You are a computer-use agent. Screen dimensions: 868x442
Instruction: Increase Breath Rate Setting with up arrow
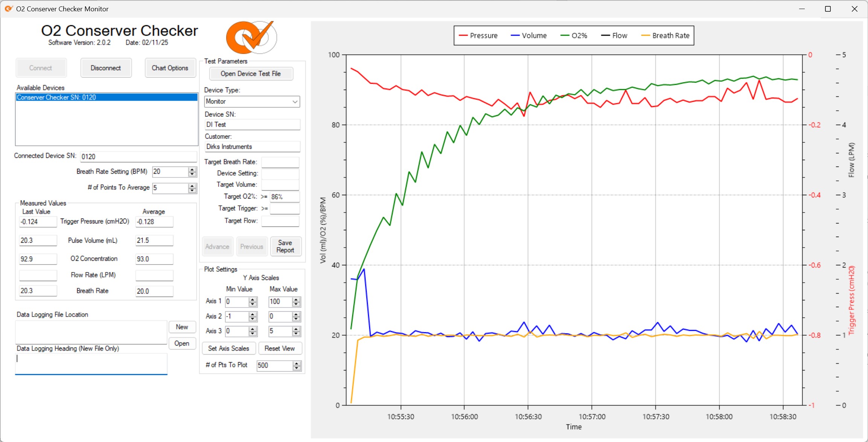pyautogui.click(x=192, y=169)
